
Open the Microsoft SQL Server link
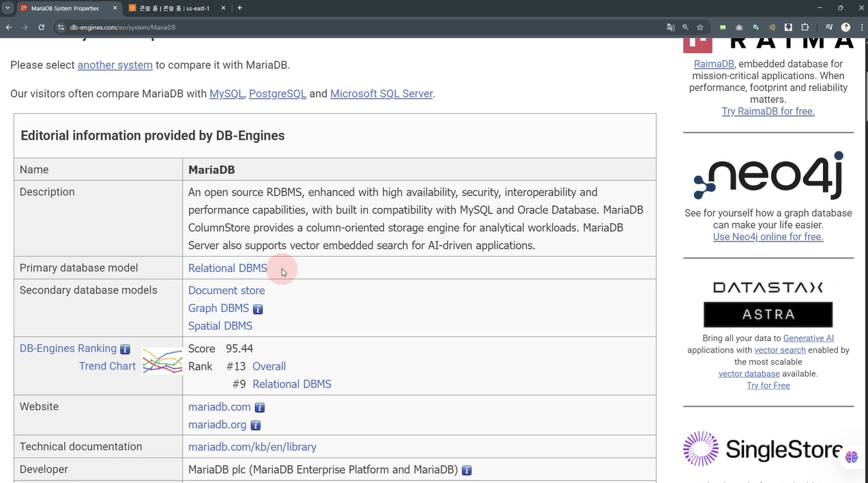[381, 93]
